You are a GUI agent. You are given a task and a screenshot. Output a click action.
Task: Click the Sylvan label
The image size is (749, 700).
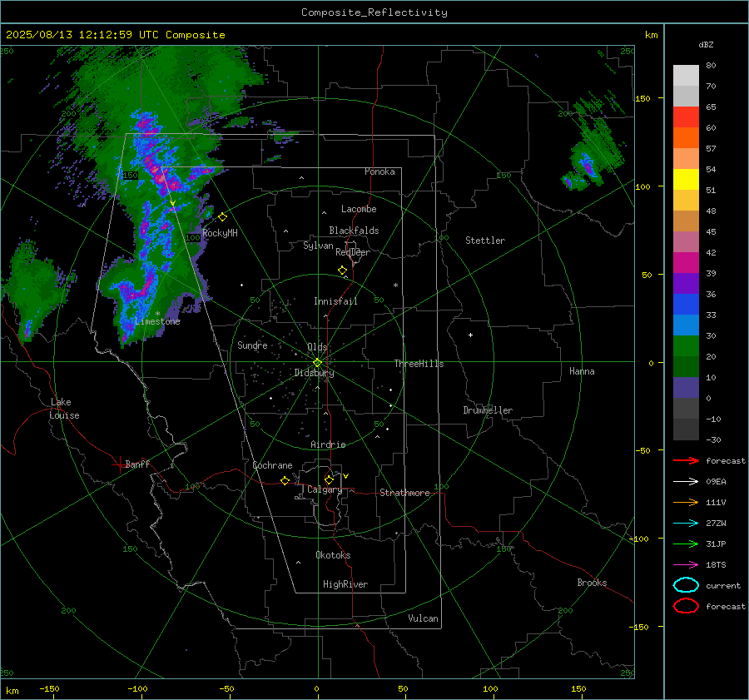click(318, 246)
